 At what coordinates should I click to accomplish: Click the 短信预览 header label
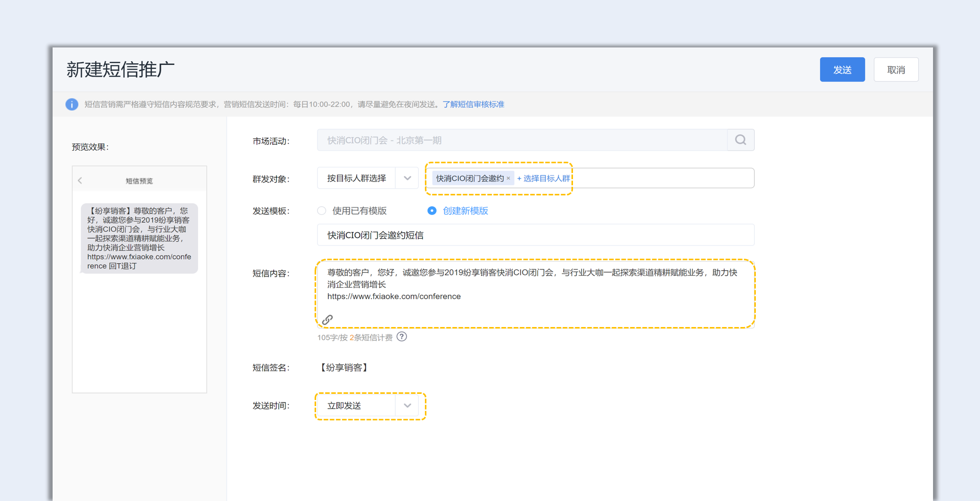click(139, 181)
